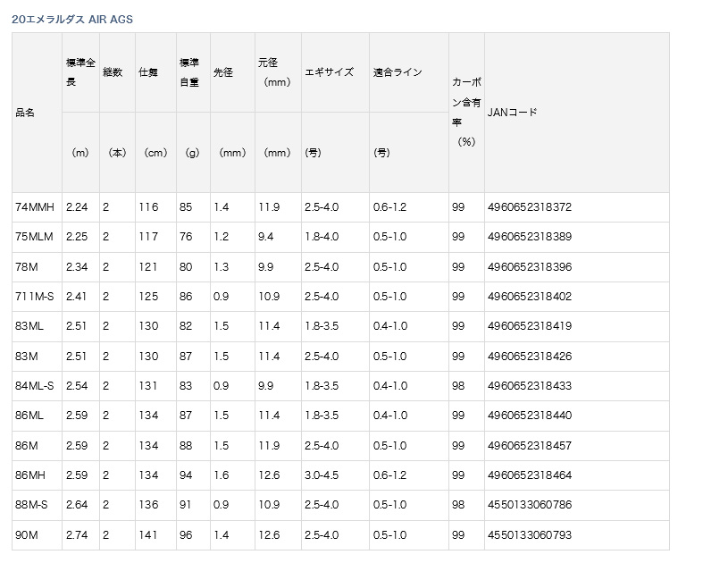Click tip diameter 1.3 for 78M
728x563 pixels.
[221, 267]
